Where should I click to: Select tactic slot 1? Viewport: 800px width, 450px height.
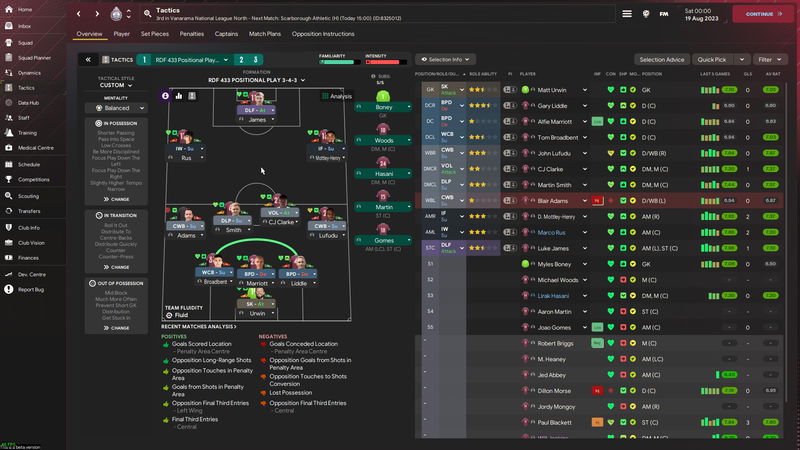coord(144,60)
